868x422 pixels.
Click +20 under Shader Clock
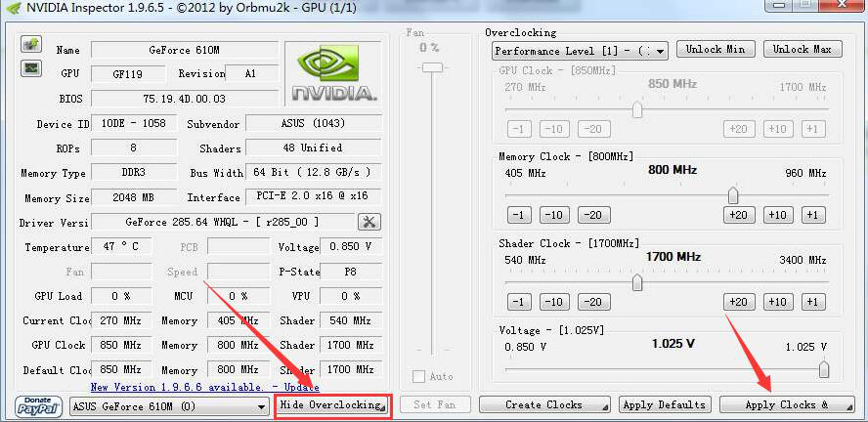point(740,302)
